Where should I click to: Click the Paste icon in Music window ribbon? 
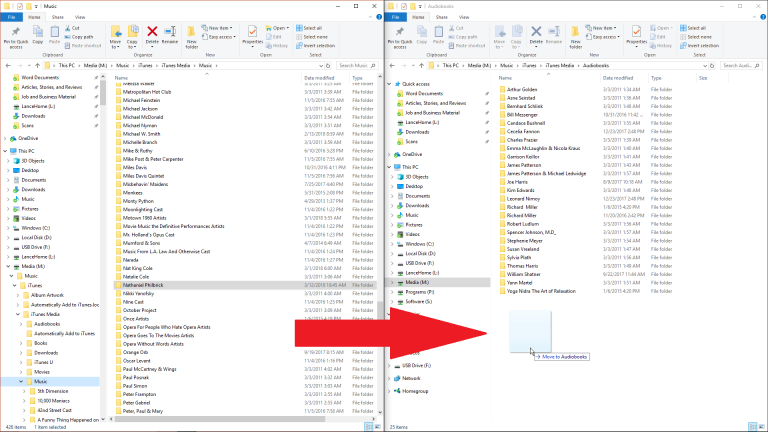(x=54, y=35)
